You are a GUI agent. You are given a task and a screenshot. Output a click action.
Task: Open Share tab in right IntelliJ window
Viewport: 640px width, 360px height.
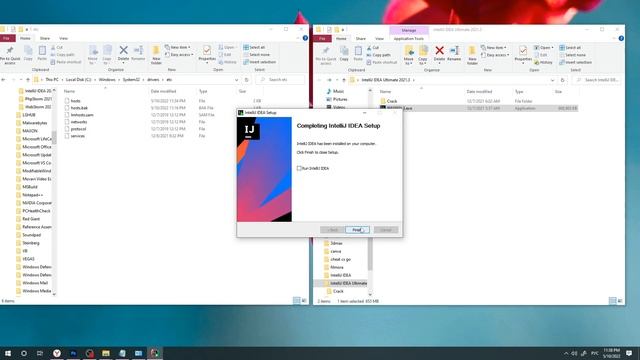360,39
